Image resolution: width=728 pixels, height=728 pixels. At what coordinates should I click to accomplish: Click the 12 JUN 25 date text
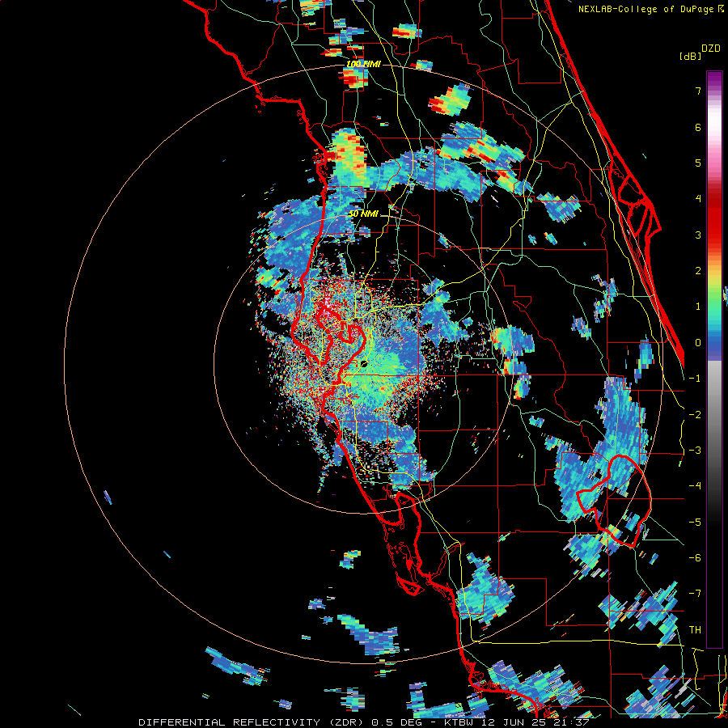click(515, 722)
